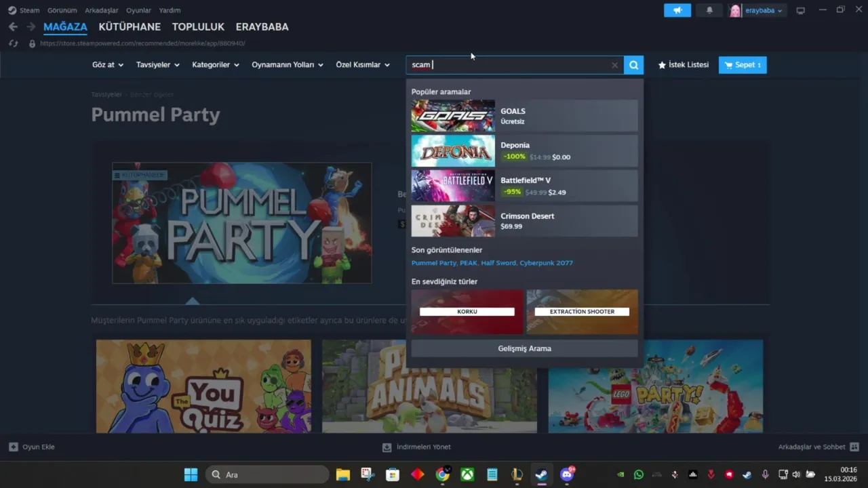The image size is (868, 488).
Task: Open Chrome from the taskbar
Action: click(x=442, y=474)
